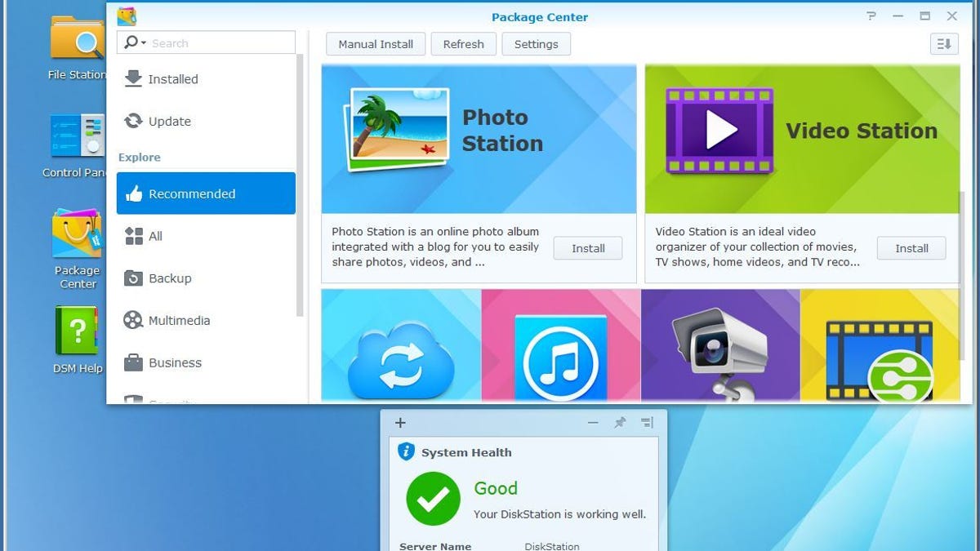The width and height of the screenshot is (980, 551).
Task: Open the Surveillance camera package tile
Action: (719, 347)
